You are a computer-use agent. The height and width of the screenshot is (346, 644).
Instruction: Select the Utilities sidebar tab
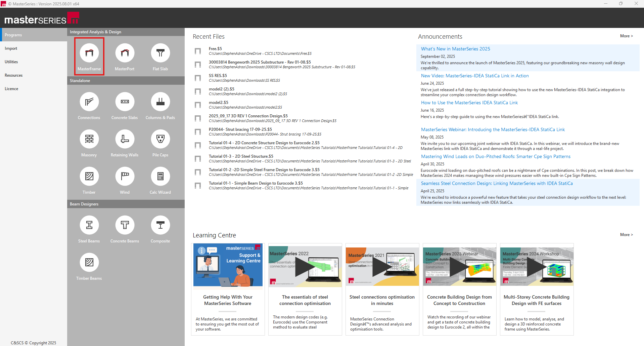pos(11,62)
